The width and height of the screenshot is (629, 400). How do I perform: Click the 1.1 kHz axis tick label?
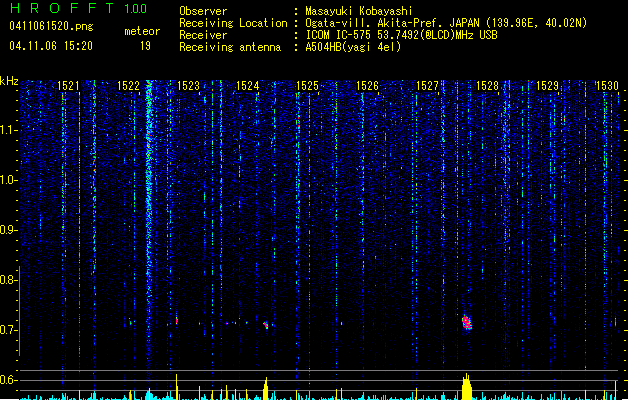(8, 130)
